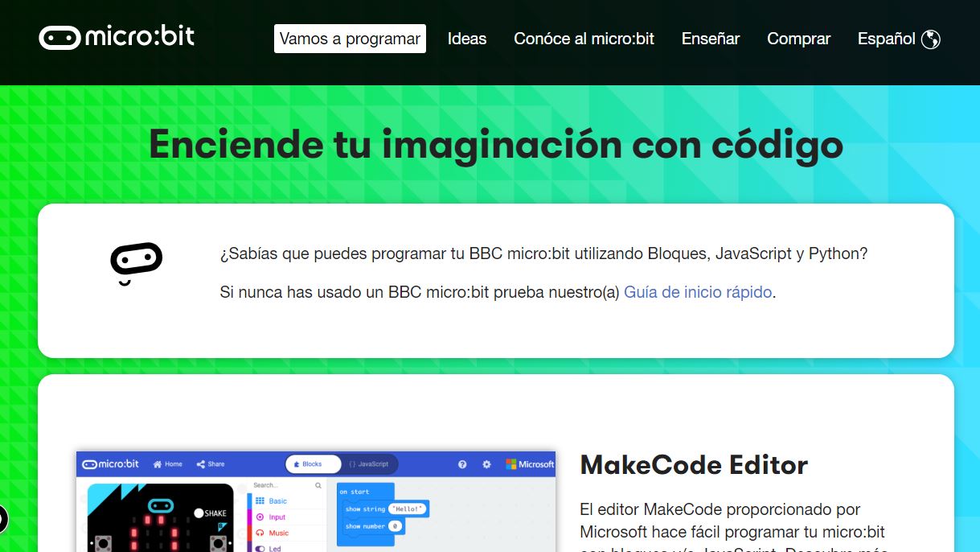This screenshot has height=552, width=980.
Task: Select the Basic category grid icon
Action: pos(260,499)
